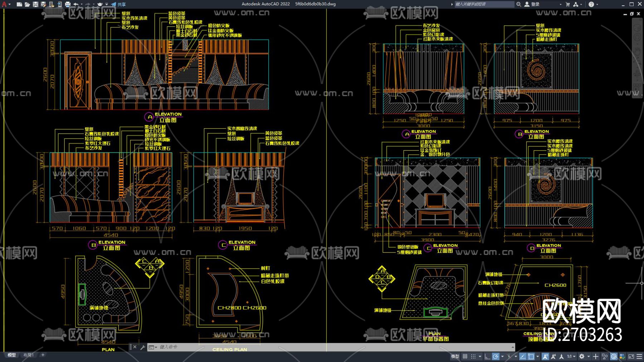Click the search magnifier icon
Image resolution: width=644 pixels, height=362 pixels.
(518, 4)
